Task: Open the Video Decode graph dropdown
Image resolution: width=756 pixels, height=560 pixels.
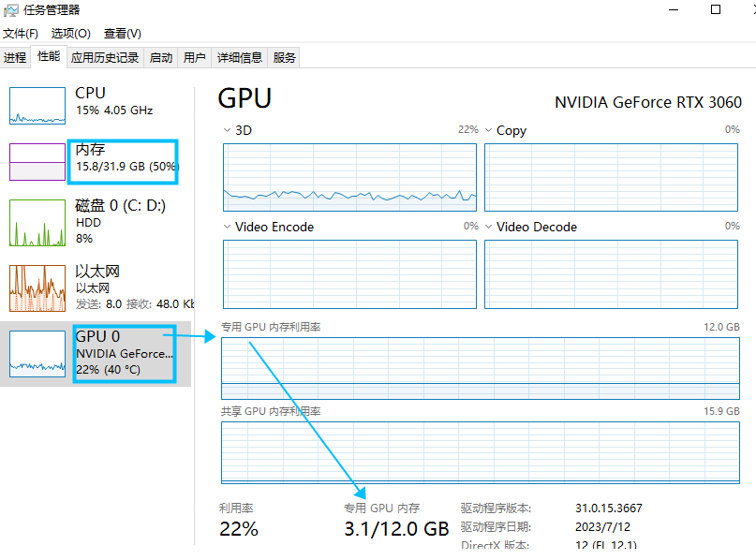Action: (x=489, y=227)
